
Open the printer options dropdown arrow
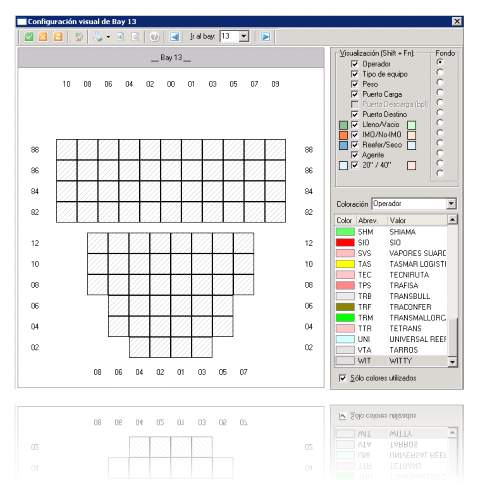[108, 37]
